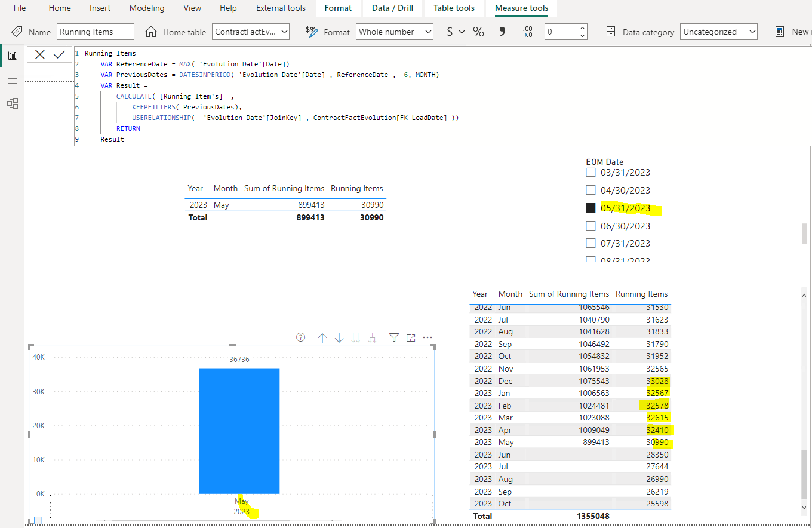
Task: Switch to the Format ribbon tab
Action: [338, 8]
